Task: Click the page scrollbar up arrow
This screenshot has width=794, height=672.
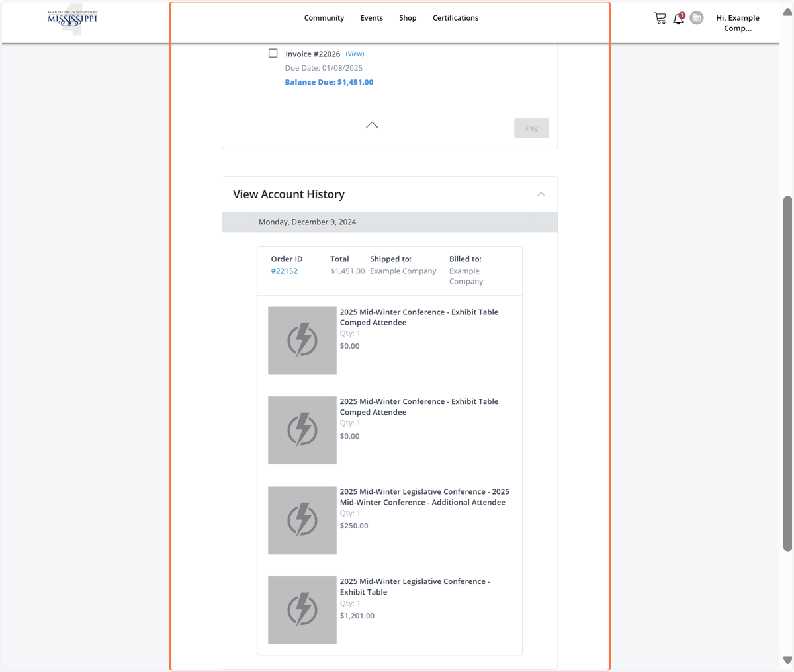Action: [787, 11]
